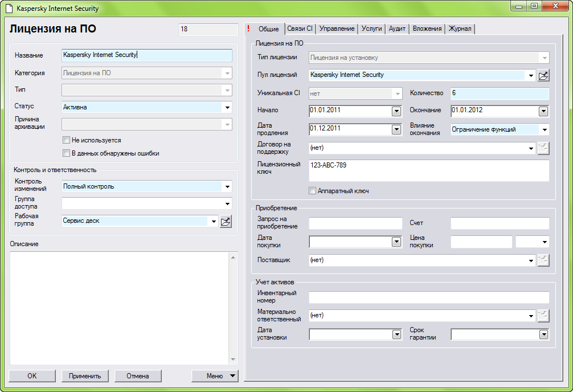The image size is (573, 392).
Task: Click the Название input field
Action: [147, 55]
